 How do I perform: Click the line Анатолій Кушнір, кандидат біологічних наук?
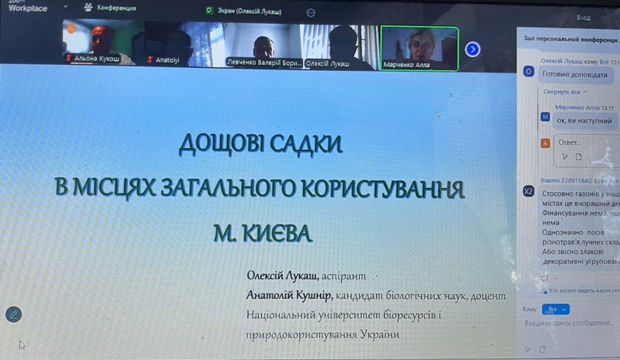[x=376, y=295]
